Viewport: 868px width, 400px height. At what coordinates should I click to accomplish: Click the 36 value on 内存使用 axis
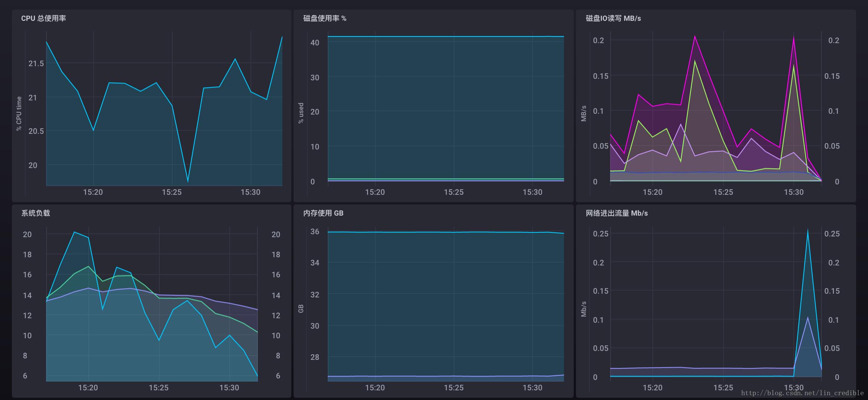(315, 232)
